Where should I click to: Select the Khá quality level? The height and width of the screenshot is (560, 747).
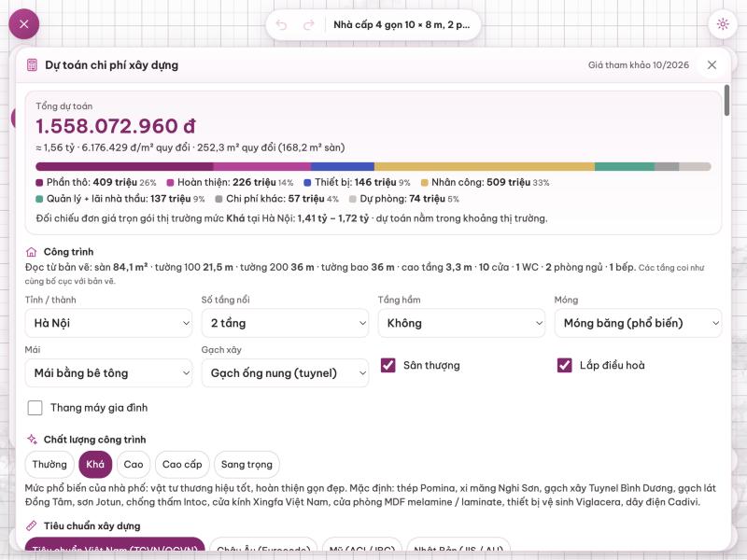click(95, 464)
